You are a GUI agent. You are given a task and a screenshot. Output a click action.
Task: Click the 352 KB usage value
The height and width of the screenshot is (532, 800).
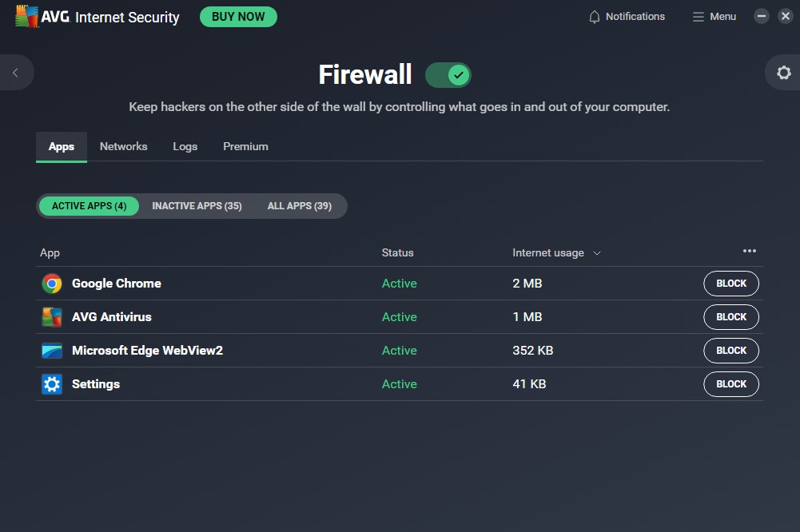coord(532,351)
